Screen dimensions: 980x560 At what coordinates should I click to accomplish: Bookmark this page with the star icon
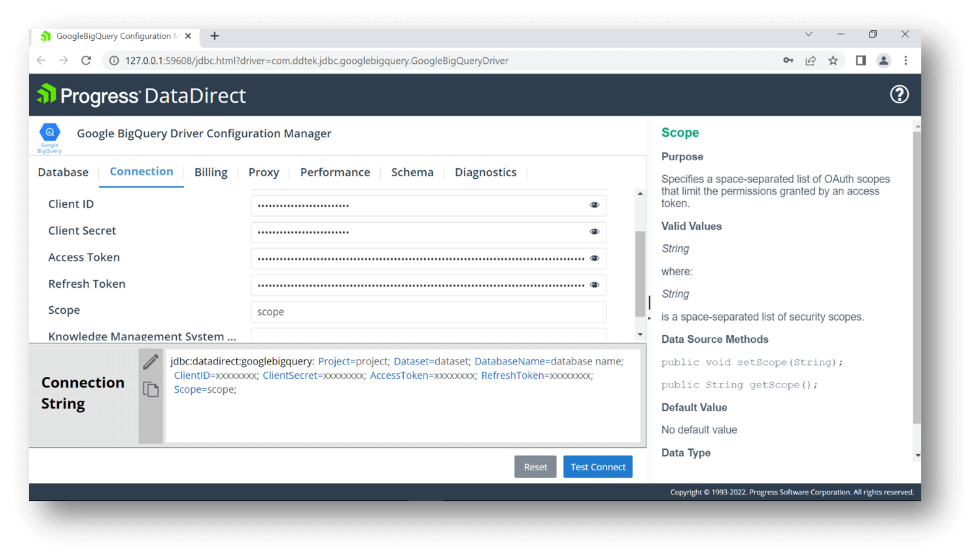[833, 61]
